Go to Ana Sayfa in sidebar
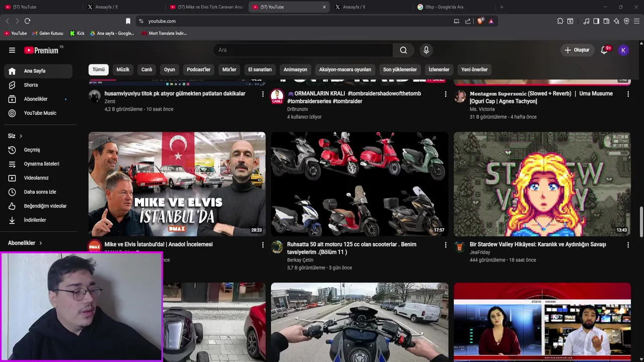The width and height of the screenshot is (644, 362). pos(39,71)
